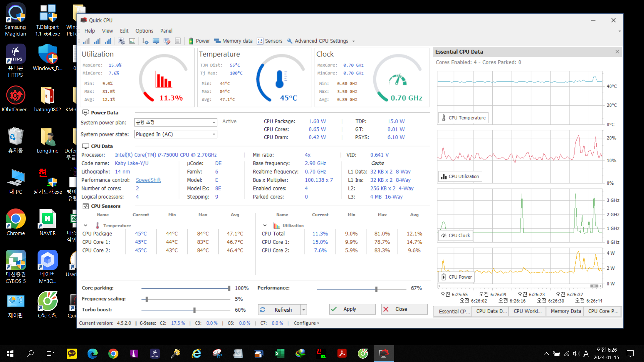Click the Temperature gauge thermometer icon
This screenshot has width=644, height=362.
pos(281,79)
